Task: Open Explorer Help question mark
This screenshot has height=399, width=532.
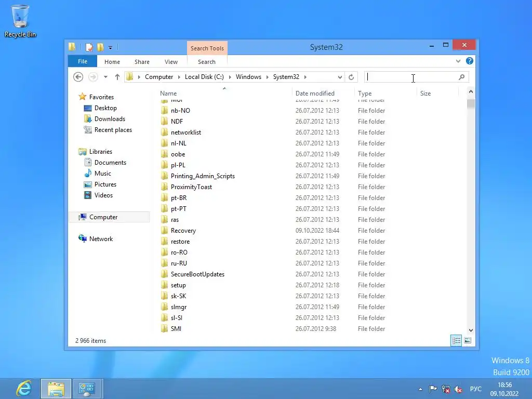Action: point(470,61)
